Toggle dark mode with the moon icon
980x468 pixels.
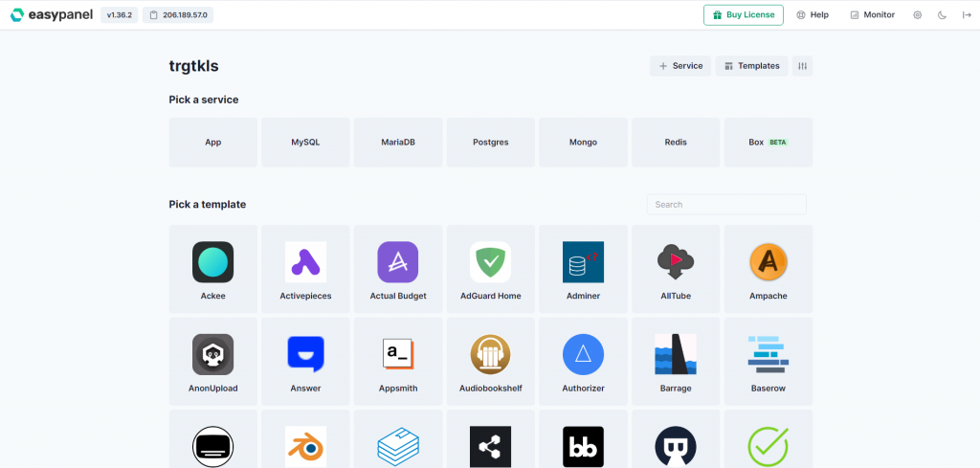pyautogui.click(x=942, y=15)
